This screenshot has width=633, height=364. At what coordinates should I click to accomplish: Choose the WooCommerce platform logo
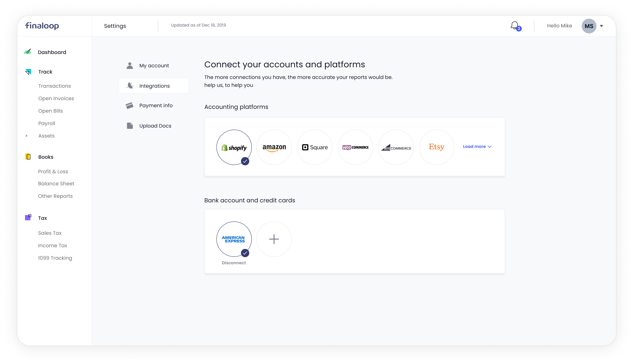tap(355, 147)
